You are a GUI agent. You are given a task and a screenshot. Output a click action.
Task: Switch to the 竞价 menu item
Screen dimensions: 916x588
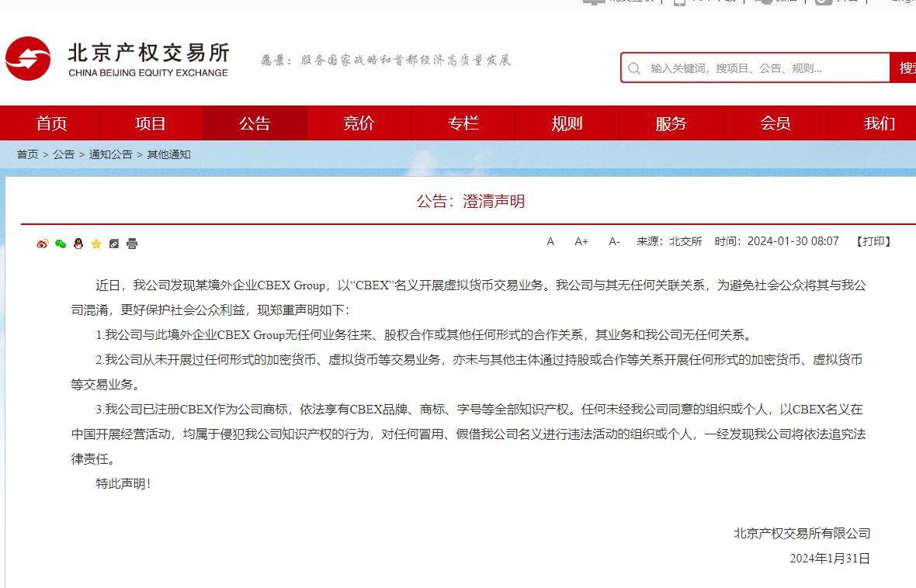(359, 123)
